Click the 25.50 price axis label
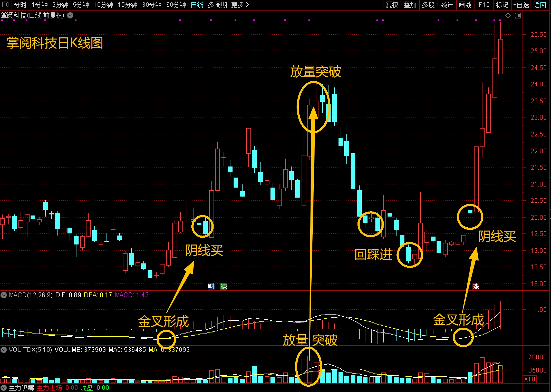This screenshot has height=392, width=551. pos(538,35)
